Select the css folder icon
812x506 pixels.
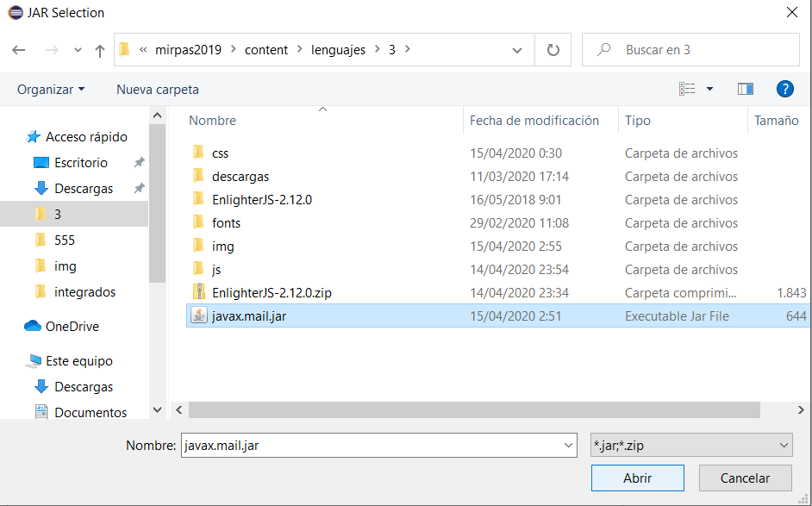click(198, 153)
